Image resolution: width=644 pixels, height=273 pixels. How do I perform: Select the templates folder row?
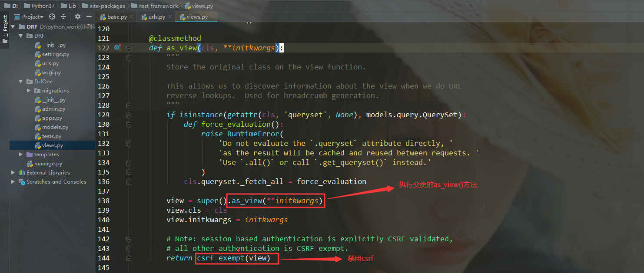pyautogui.click(x=52, y=155)
